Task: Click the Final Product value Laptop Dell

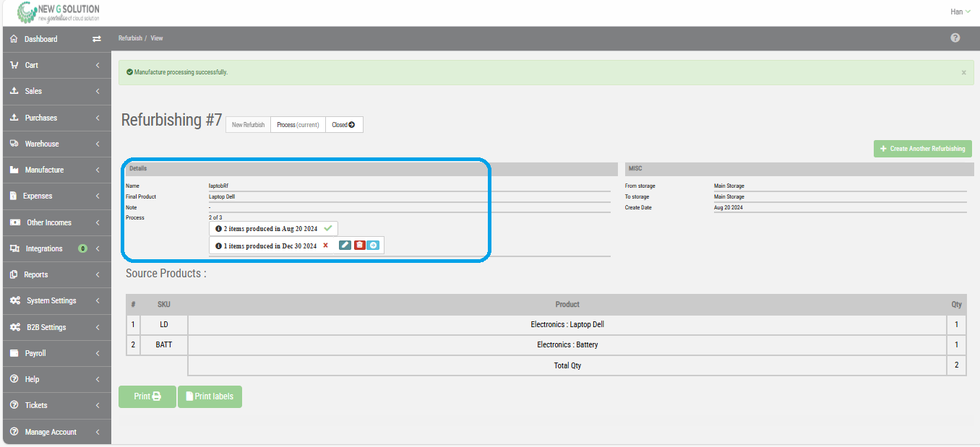Action: (x=222, y=196)
